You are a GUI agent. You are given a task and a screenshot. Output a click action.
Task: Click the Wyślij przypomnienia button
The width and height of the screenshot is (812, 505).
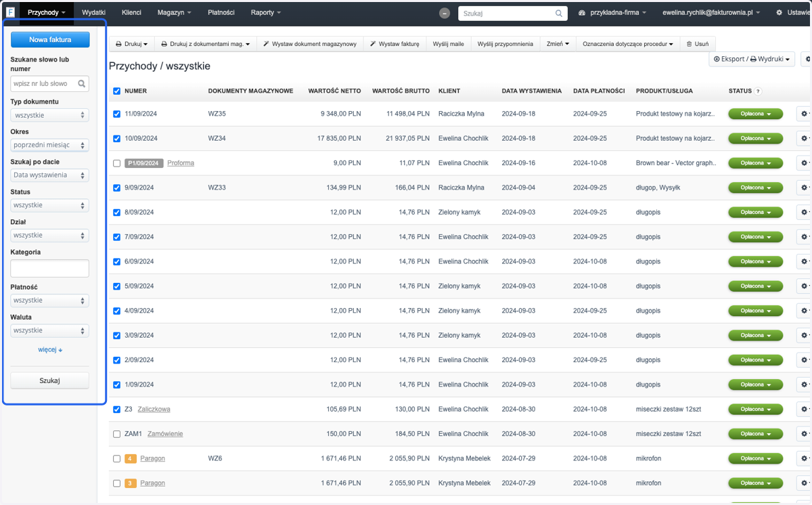504,44
